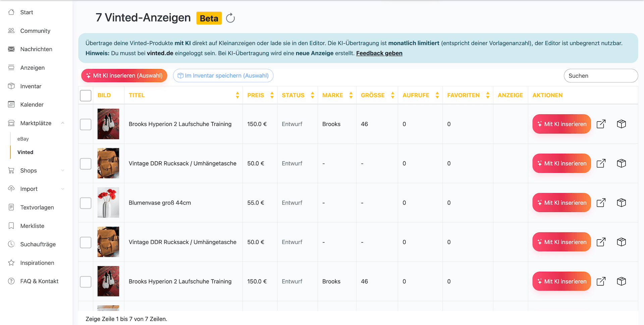This screenshot has height=325, width=644.
Task: Focus the Suchen search field
Action: click(x=600, y=76)
